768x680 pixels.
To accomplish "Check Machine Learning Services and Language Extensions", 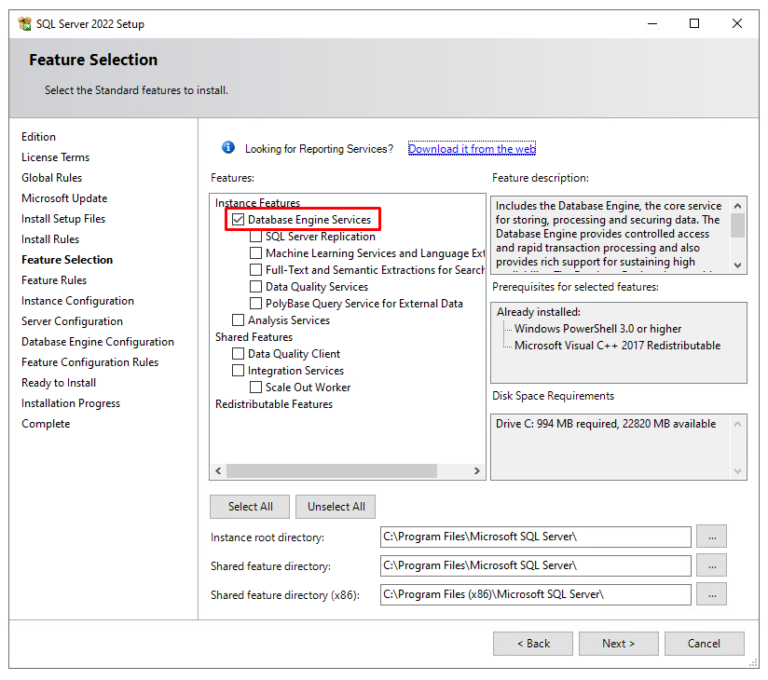I will (256, 253).
